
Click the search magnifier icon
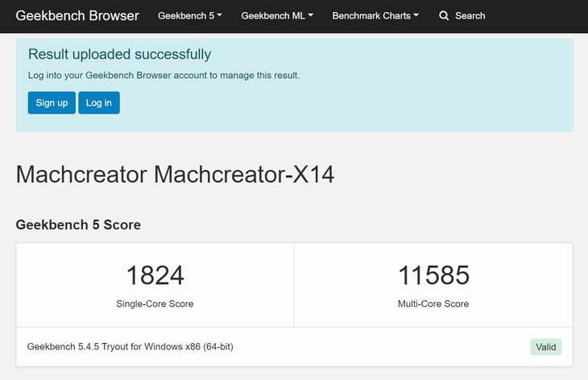tap(444, 16)
